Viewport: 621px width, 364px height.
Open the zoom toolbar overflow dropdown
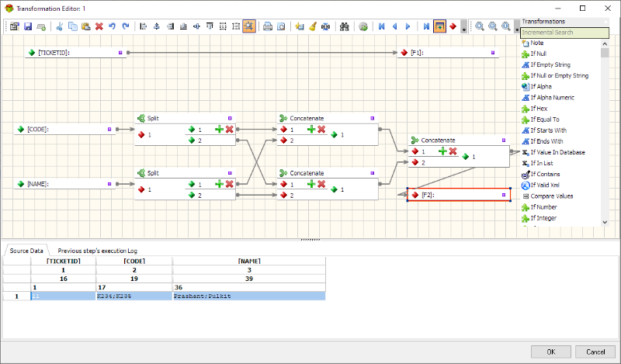[517, 26]
